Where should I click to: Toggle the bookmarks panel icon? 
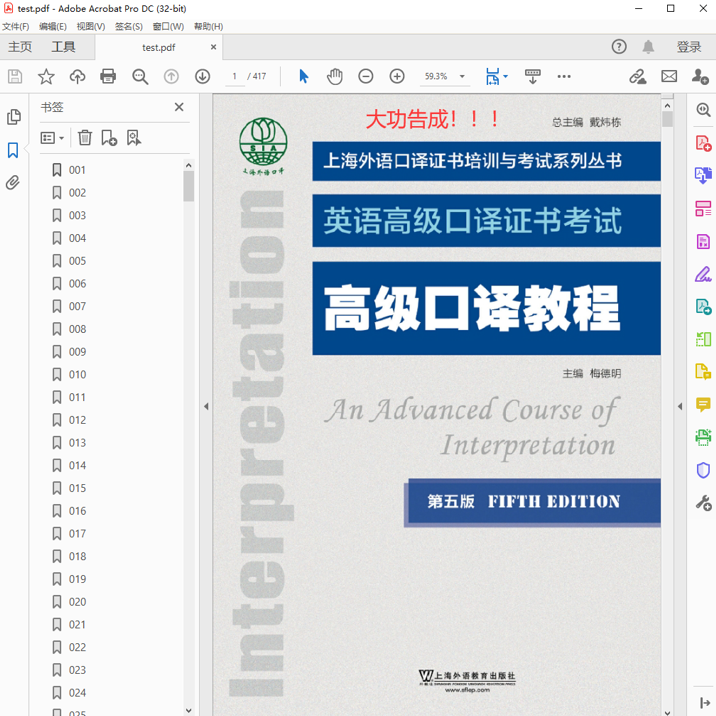click(13, 150)
